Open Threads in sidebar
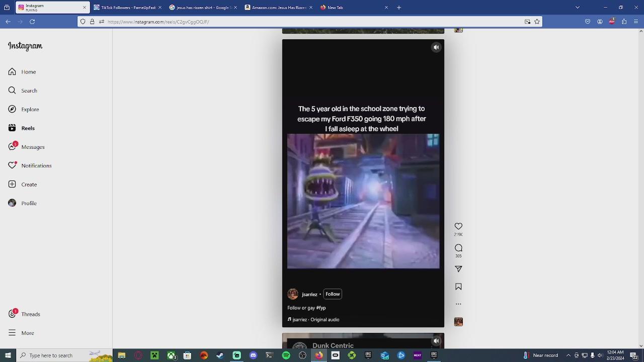644x362 pixels. (24, 314)
